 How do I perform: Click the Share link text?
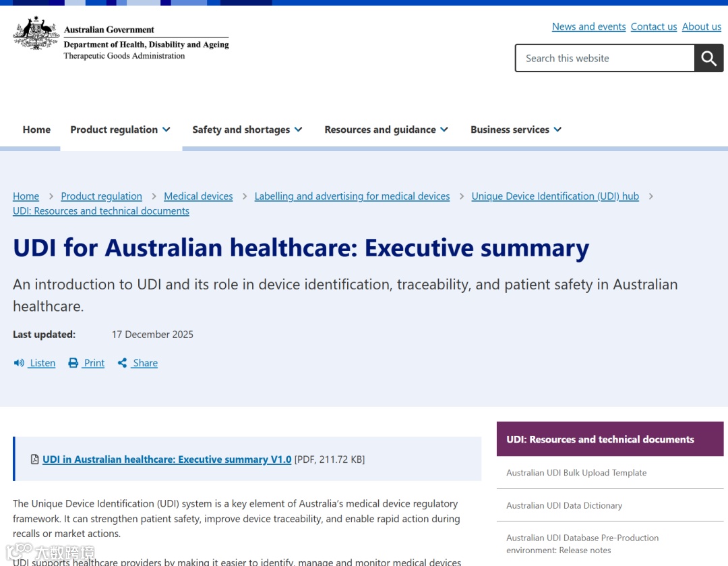coord(146,363)
